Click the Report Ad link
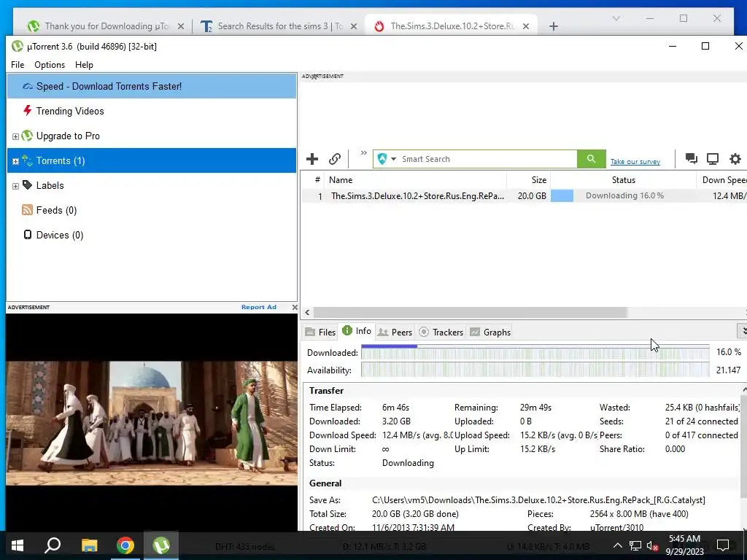Screen dimensions: 747x560 [x=259, y=307]
